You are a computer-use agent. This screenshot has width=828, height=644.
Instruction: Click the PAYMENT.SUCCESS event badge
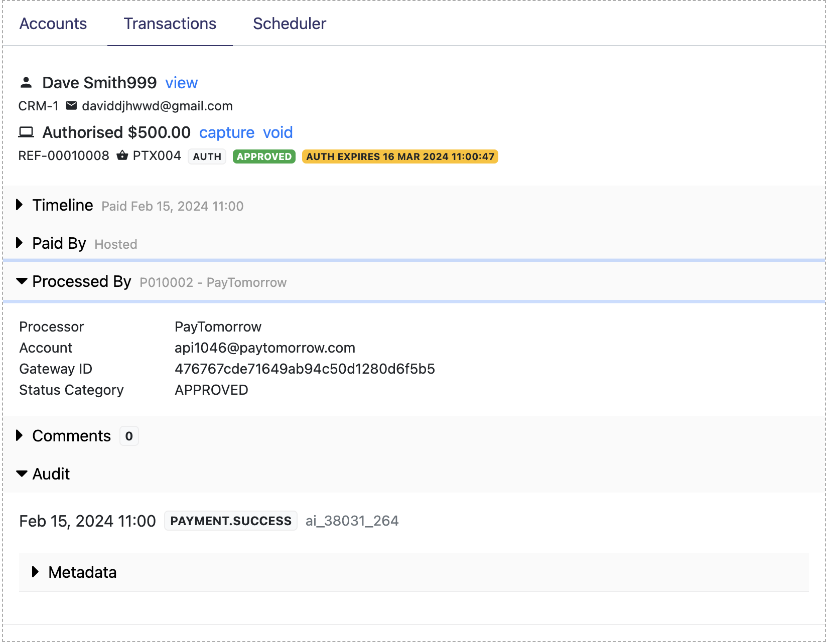(x=231, y=521)
